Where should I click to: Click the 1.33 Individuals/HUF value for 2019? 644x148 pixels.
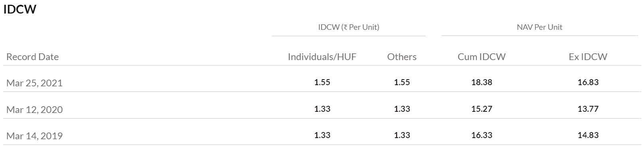(322, 135)
